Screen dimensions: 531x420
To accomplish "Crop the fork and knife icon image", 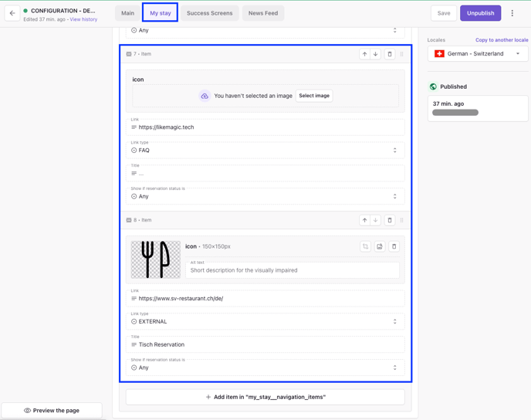I will coord(365,246).
